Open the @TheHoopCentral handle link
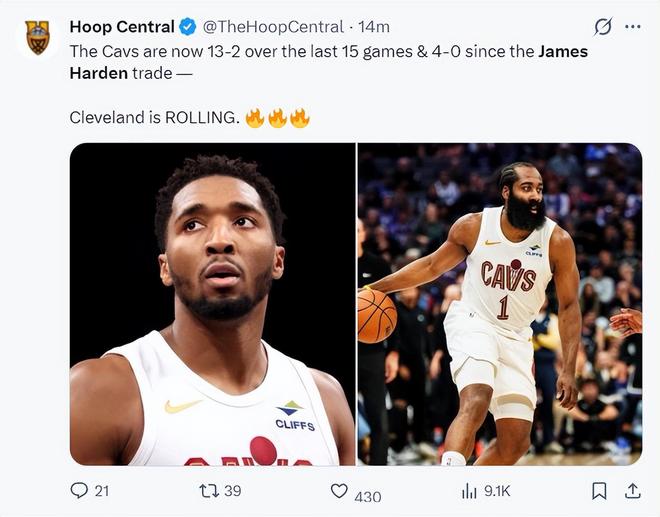660x517 pixels. click(x=273, y=27)
